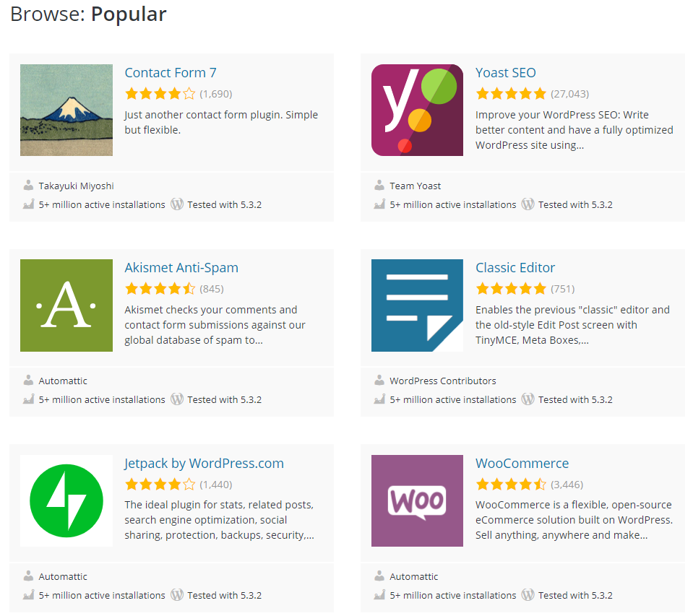The width and height of the screenshot is (693, 616).
Task: Visit Jetpack by WordPress.com plugin page
Action: 205,463
